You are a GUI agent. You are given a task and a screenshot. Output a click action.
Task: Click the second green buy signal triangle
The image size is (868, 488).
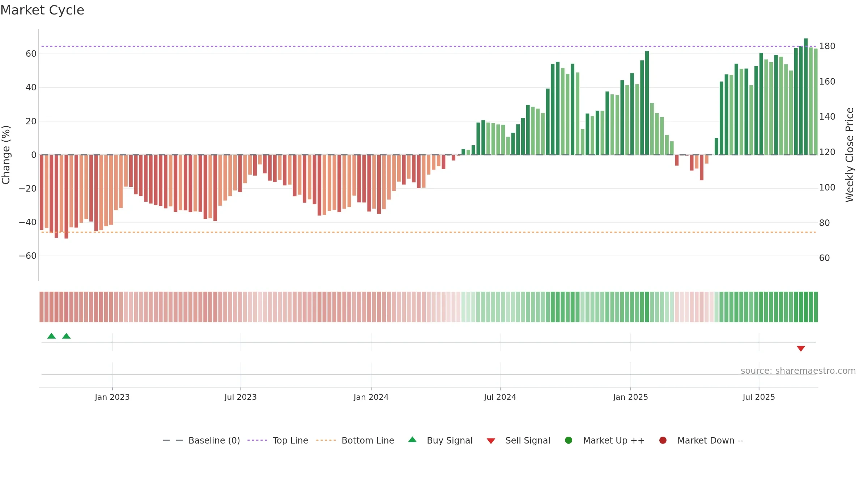point(66,336)
